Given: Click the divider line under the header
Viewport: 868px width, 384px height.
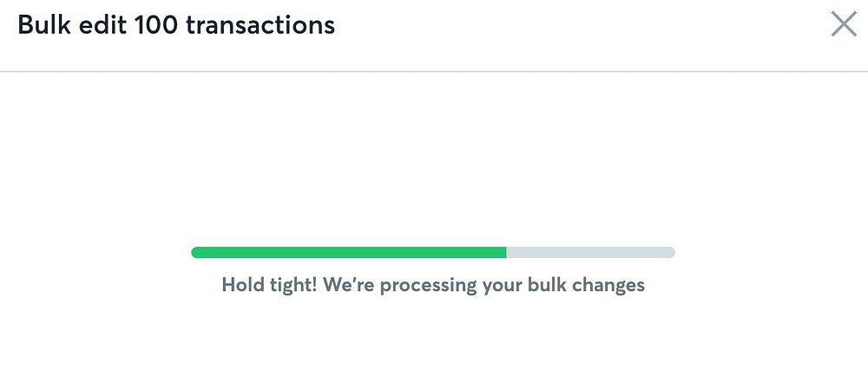Looking at the screenshot, I should click(434, 70).
